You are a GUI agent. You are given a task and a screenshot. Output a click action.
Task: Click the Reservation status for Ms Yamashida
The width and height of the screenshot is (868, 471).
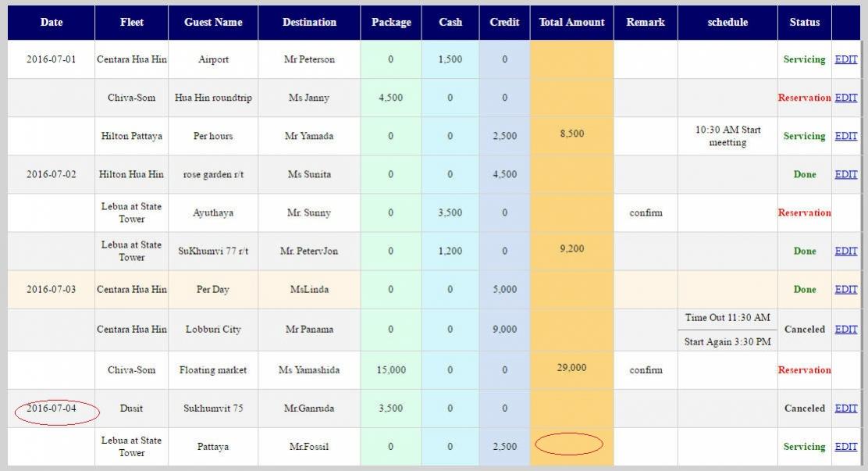tap(804, 369)
